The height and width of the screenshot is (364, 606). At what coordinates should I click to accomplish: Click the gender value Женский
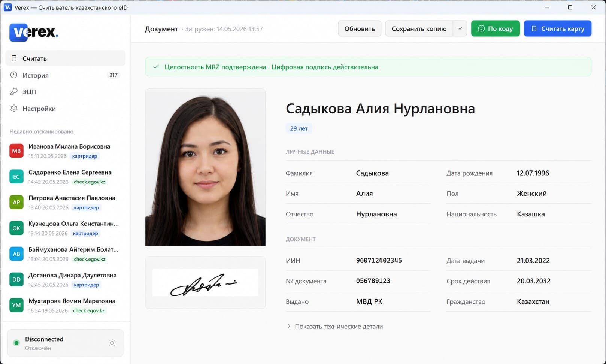pyautogui.click(x=531, y=194)
